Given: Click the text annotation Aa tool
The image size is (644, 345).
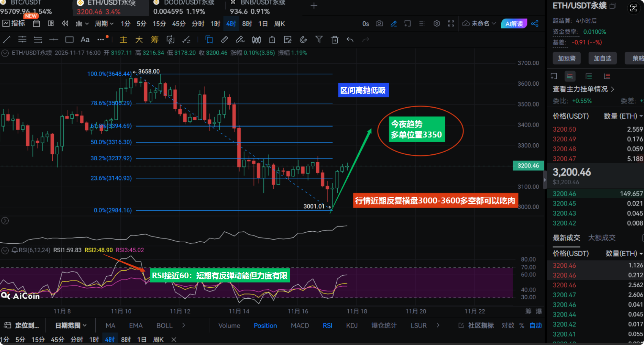Looking at the screenshot, I should [85, 39].
